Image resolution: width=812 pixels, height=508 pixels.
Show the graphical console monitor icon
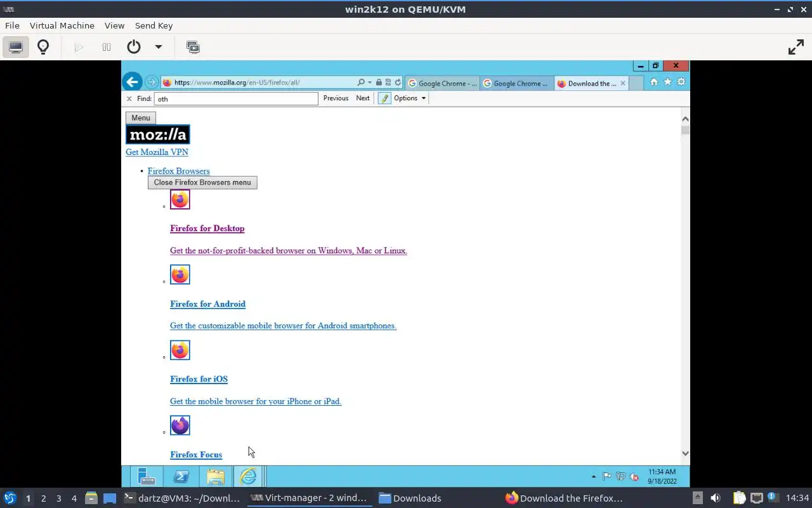[16, 47]
